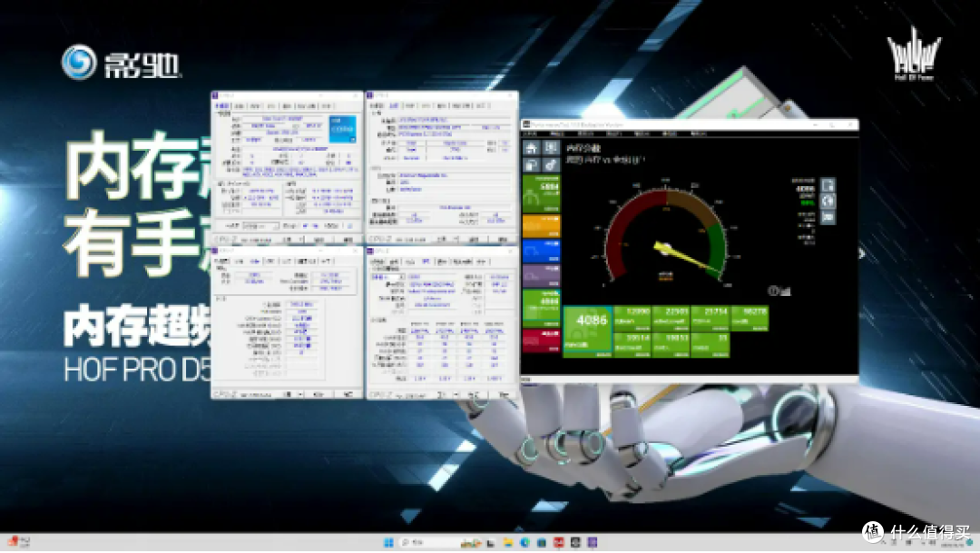
Task: Expand Tools dropdown arrow in CPU-Z memory window
Action: [x=300, y=395]
